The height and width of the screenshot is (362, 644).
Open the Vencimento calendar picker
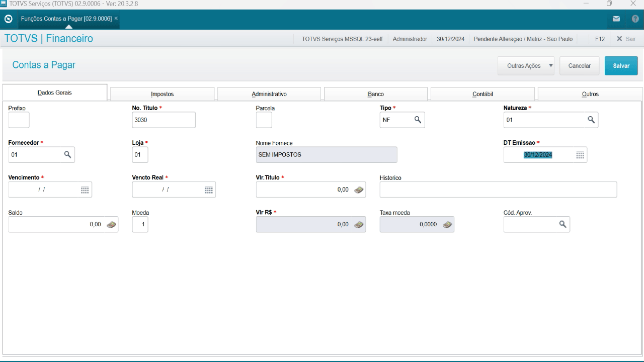pos(85,190)
